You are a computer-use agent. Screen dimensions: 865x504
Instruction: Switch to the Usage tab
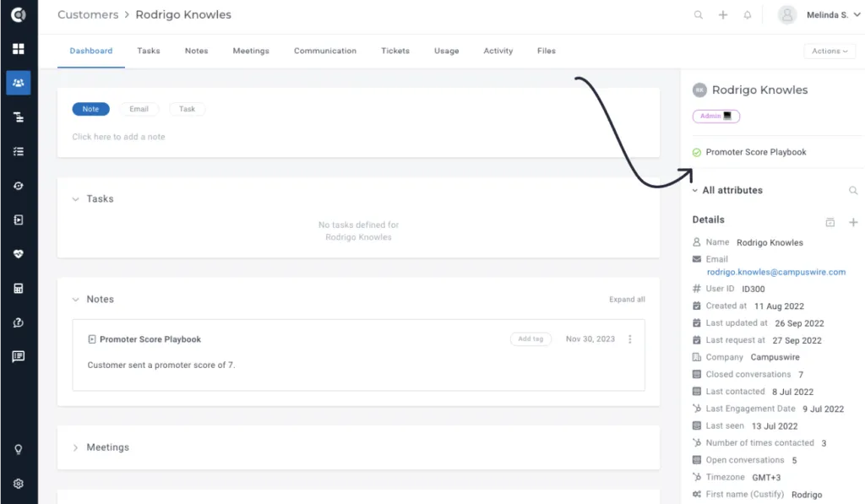click(x=446, y=51)
